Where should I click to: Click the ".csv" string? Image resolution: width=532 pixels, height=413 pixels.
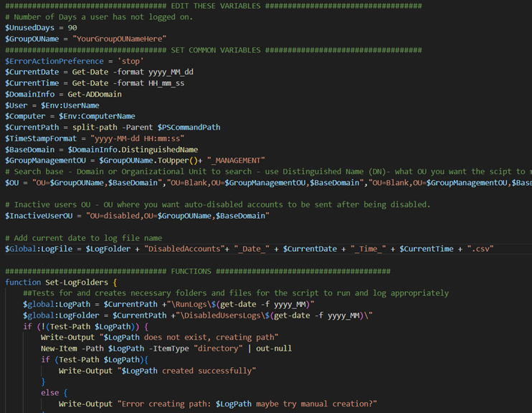click(x=480, y=249)
